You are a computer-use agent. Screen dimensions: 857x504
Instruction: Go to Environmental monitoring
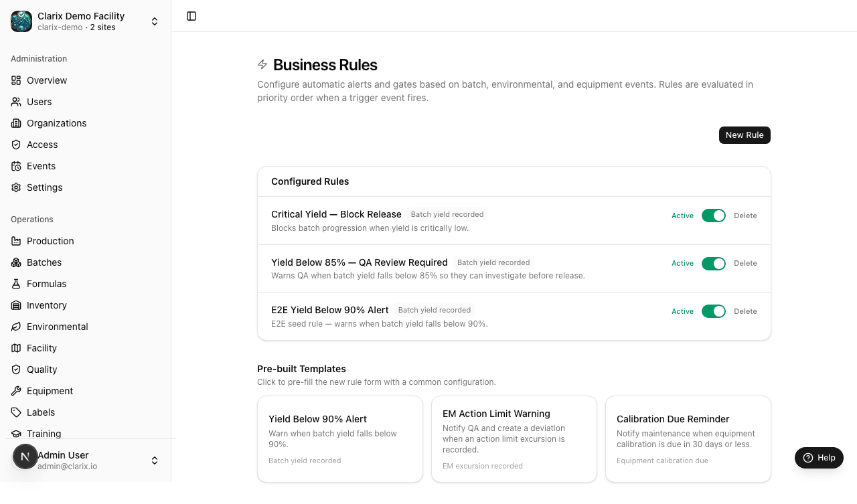pos(85,327)
